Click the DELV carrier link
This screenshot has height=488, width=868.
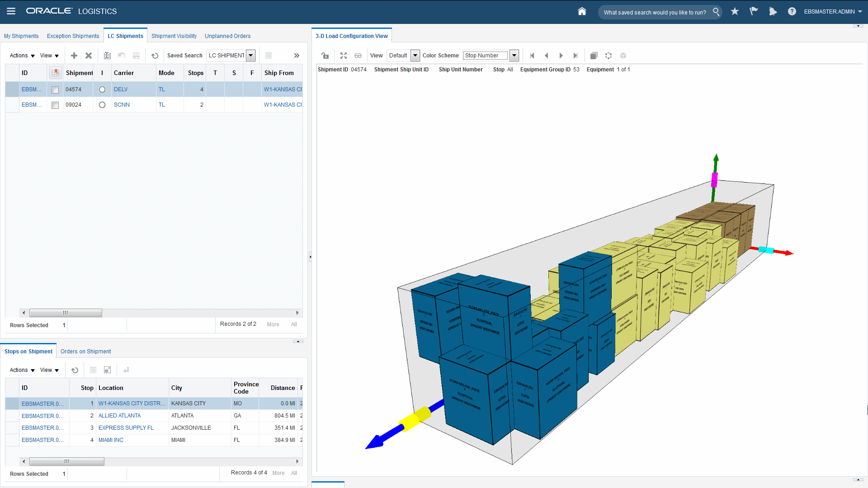[x=121, y=89]
